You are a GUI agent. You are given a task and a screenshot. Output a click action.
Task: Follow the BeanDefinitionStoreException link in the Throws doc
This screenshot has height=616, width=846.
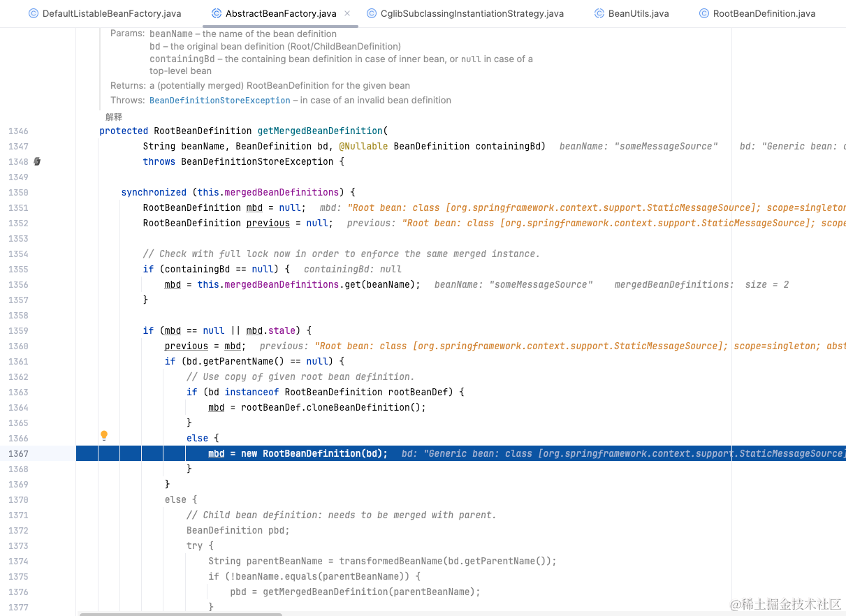[220, 101]
